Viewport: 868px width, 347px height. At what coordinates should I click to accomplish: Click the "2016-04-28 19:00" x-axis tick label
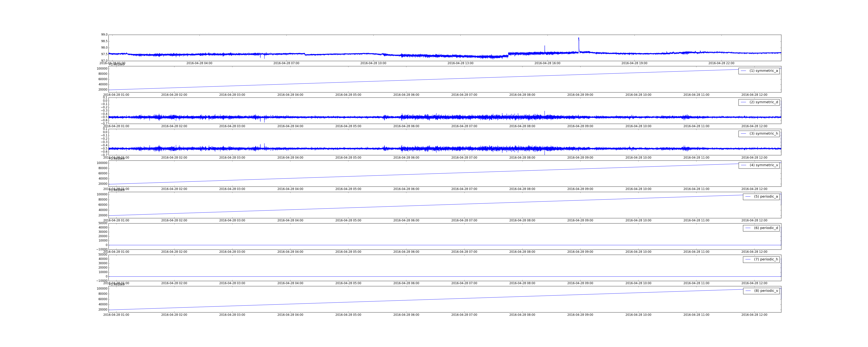pyautogui.click(x=634, y=63)
